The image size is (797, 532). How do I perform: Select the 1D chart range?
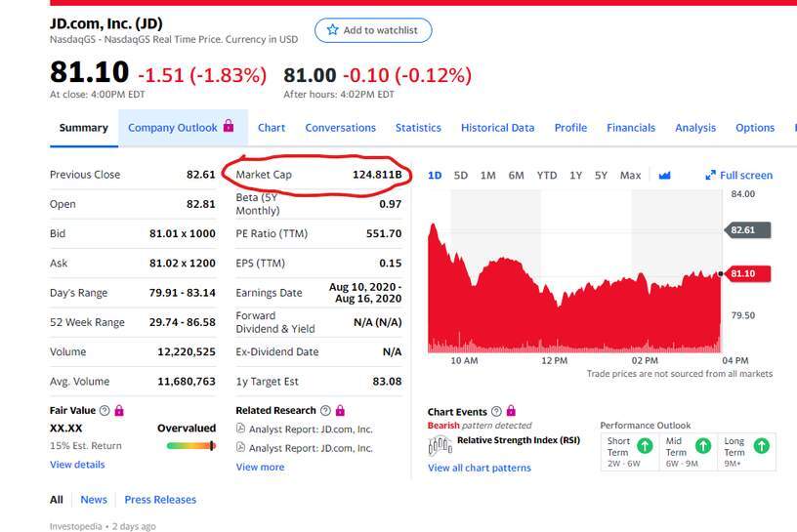435,176
